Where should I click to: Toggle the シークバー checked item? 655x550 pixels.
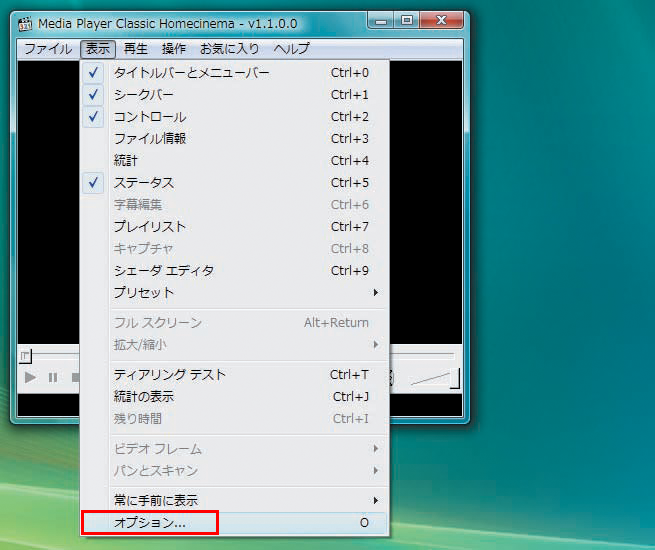(x=234, y=95)
